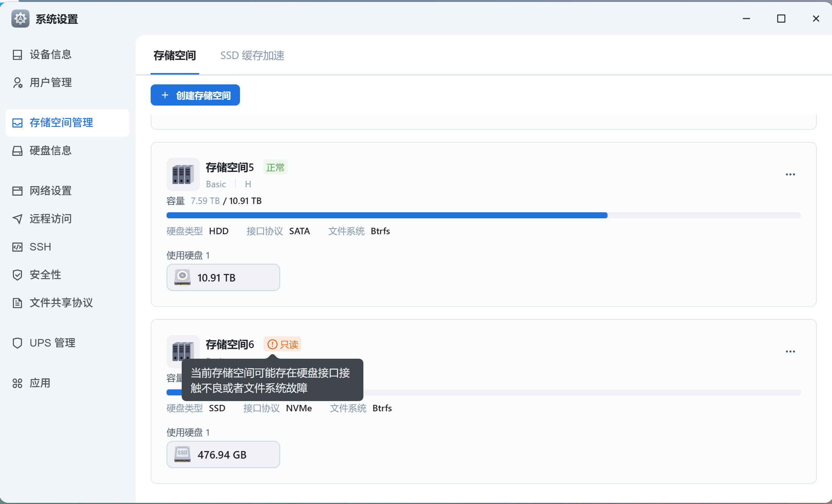Minimize the 系统设置 window
This screenshot has height=504, width=832.
click(746, 19)
